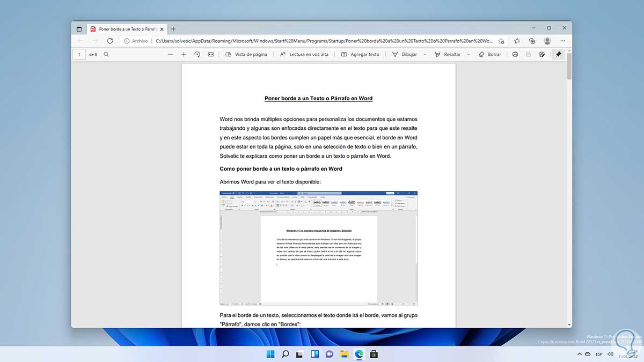The height and width of the screenshot is (362, 644).
Task: Open Edge settings and more menu
Action: tap(562, 41)
